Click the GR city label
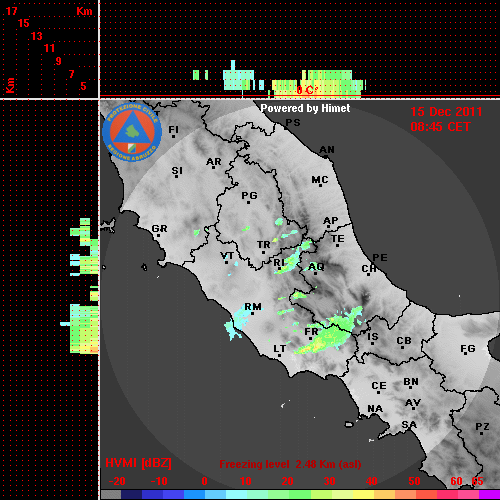The height and width of the screenshot is (500, 500). coord(159,229)
